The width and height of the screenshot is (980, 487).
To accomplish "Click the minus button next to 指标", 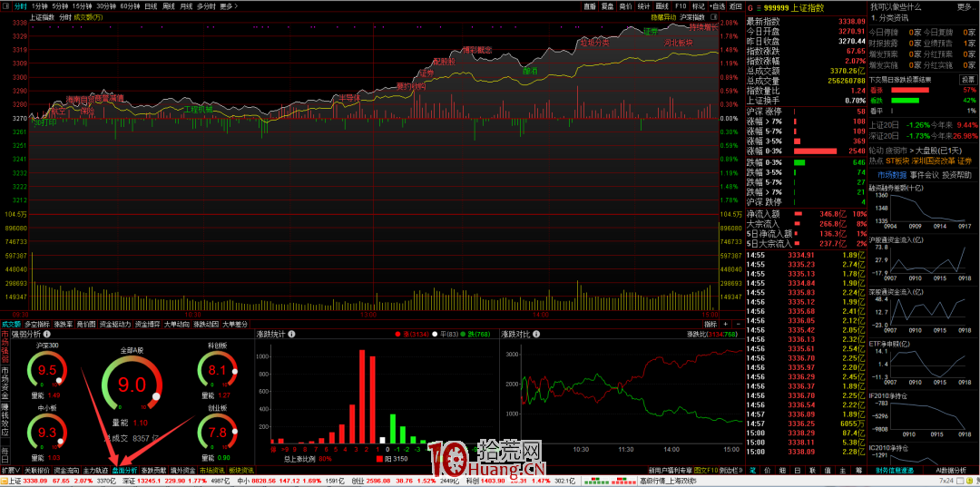I will pos(737,324).
